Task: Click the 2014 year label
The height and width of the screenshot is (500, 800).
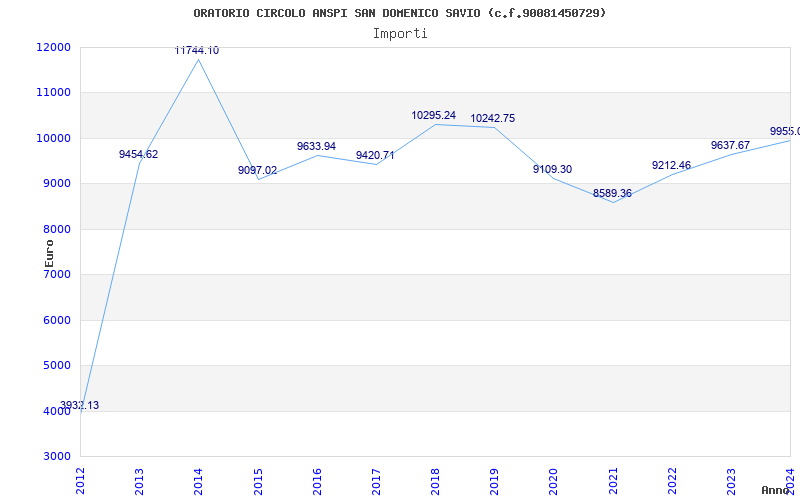Action: click(x=198, y=481)
